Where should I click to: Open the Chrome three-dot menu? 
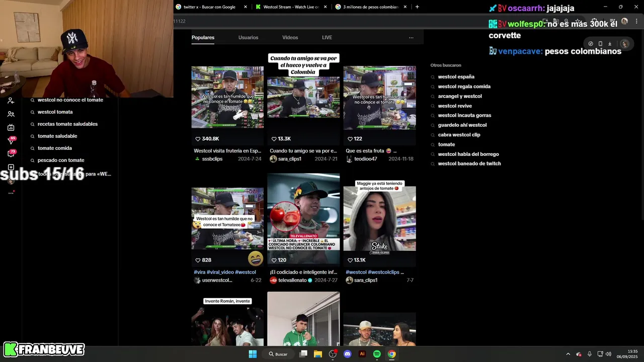point(636,21)
